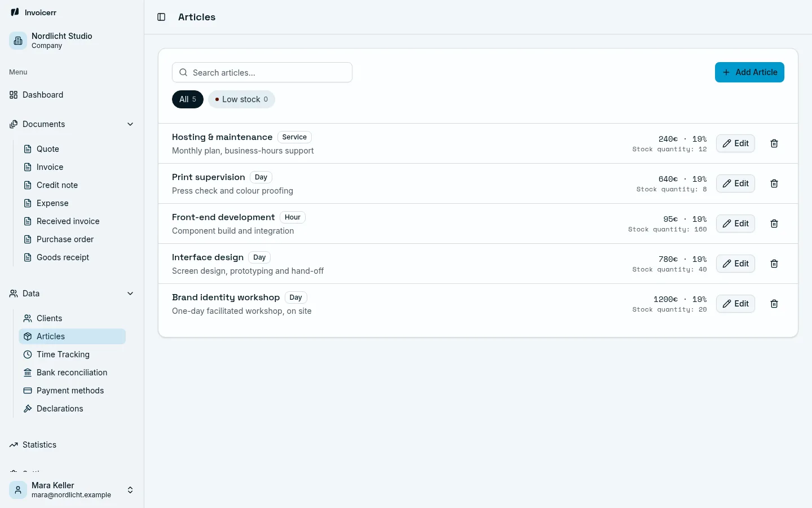812x508 pixels.
Task: Click the Dashboard grid icon
Action: pyautogui.click(x=14, y=95)
